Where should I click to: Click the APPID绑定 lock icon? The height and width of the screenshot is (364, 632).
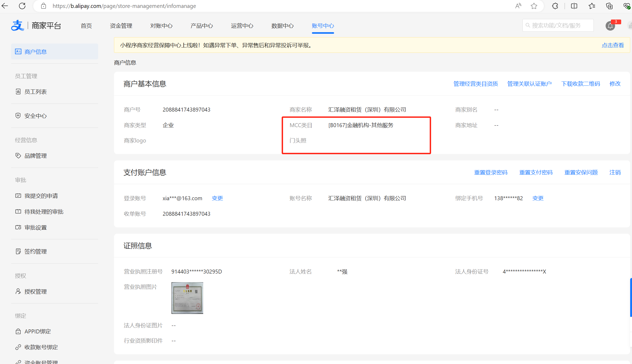18,331
